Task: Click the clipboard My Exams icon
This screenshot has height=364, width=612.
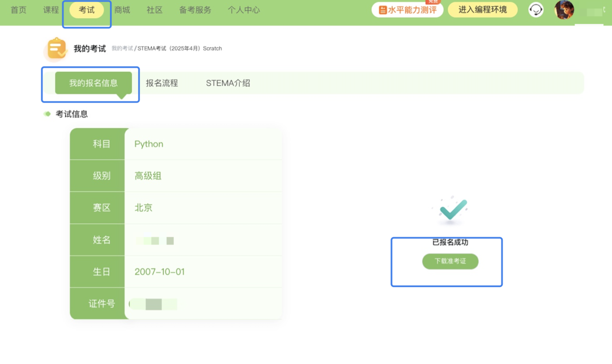Action: [57, 49]
